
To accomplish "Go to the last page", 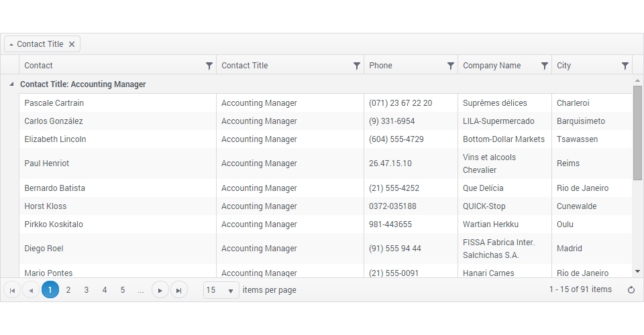I will (178, 290).
